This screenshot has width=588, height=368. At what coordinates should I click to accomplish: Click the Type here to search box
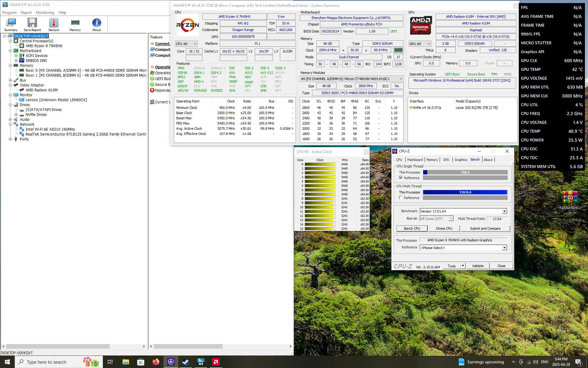(x=58, y=362)
